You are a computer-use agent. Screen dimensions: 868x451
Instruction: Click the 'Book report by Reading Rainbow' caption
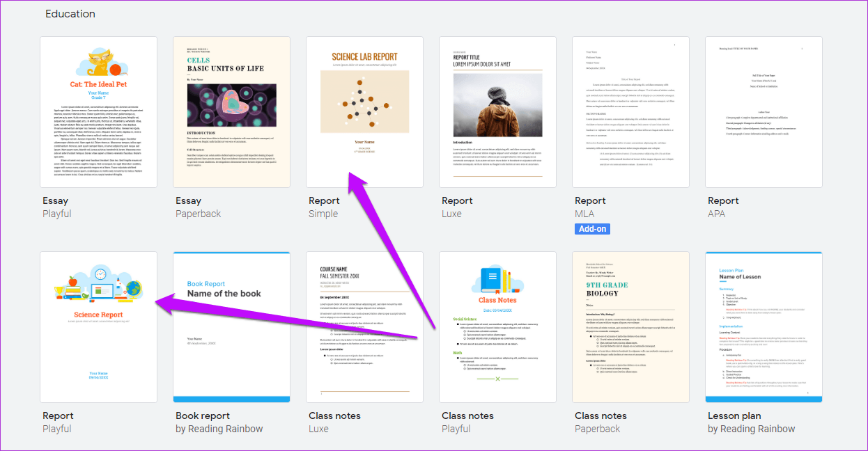click(219, 422)
